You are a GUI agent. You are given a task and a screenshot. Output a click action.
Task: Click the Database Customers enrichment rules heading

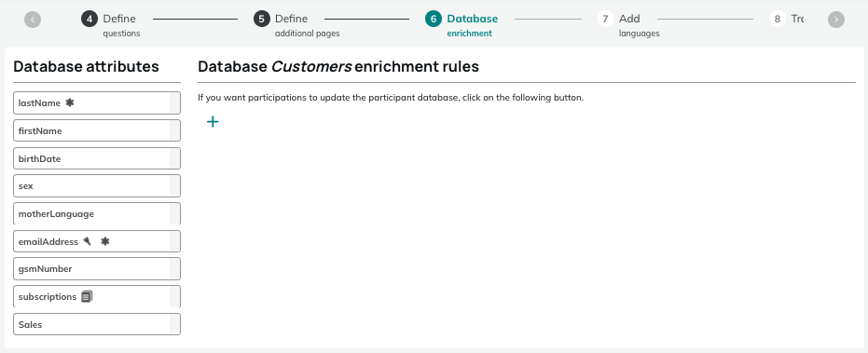(338, 66)
